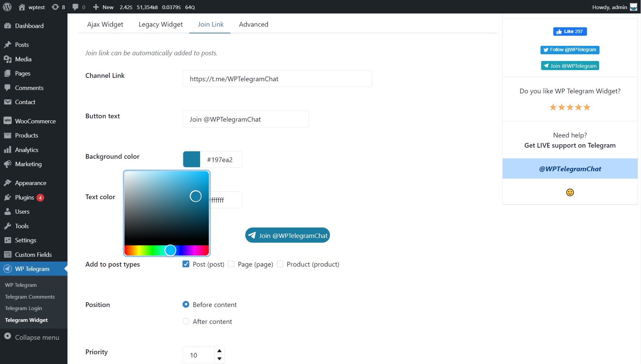Click the admin avatar icon
Image resolution: width=641 pixels, height=364 pixels.
[x=634, y=7]
